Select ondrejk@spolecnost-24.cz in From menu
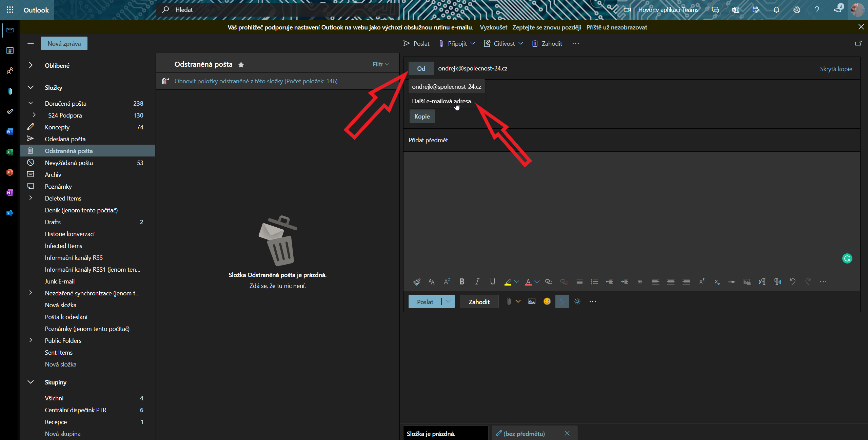868x440 pixels. pos(447,87)
